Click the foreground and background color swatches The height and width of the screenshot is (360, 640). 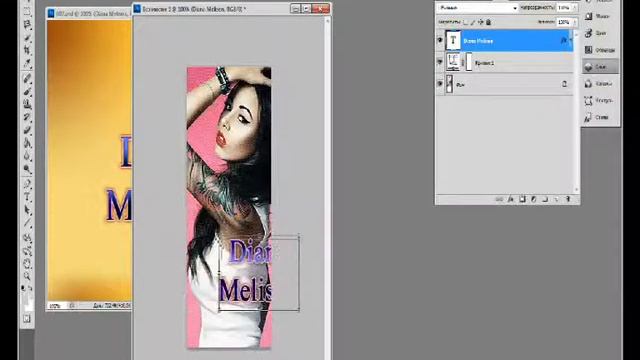[28, 302]
